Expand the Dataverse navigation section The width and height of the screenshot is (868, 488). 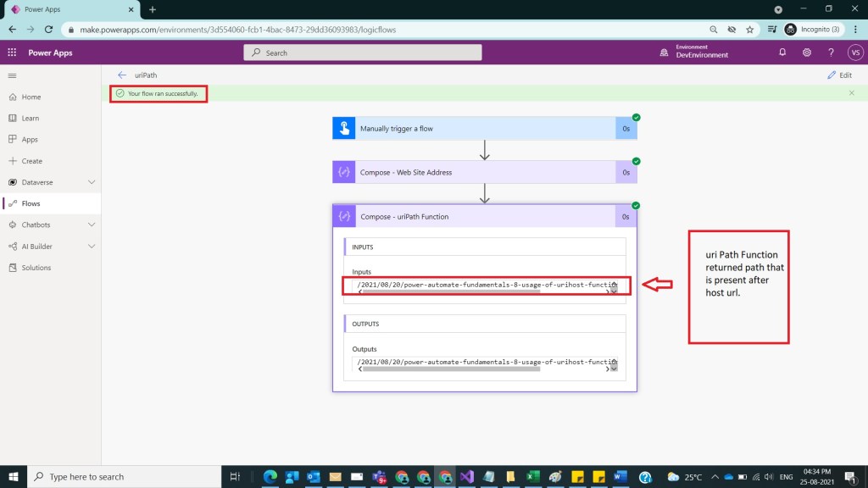[92, 182]
